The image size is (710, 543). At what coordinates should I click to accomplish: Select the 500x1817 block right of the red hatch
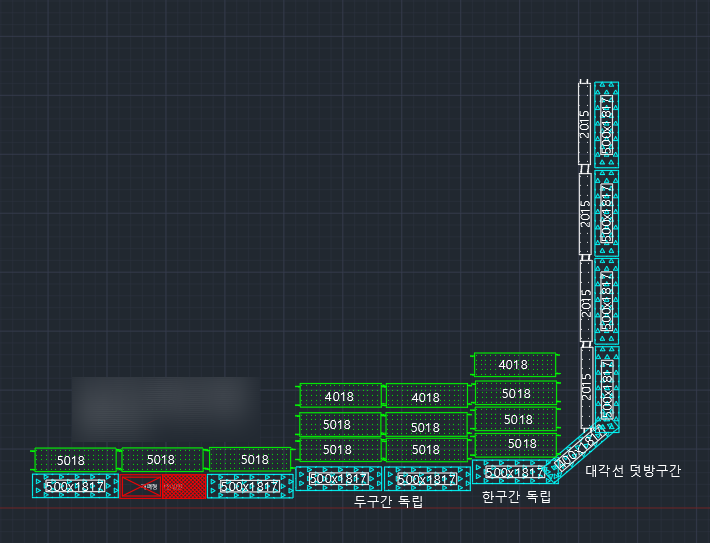pyautogui.click(x=250, y=486)
